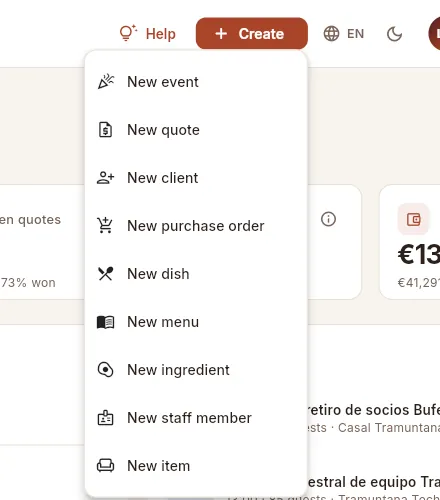Select New client menu entry
Viewport: 440px width, 500px height.
point(196,178)
